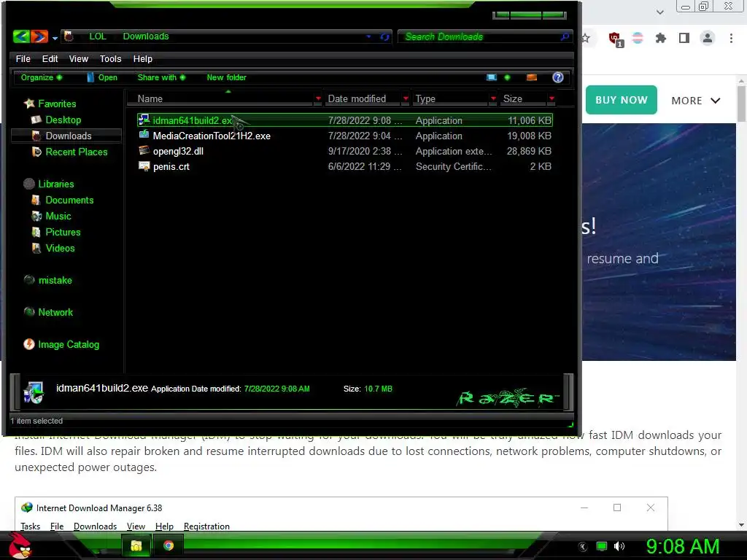Open the Pictures library
747x560 pixels.
[x=63, y=232]
